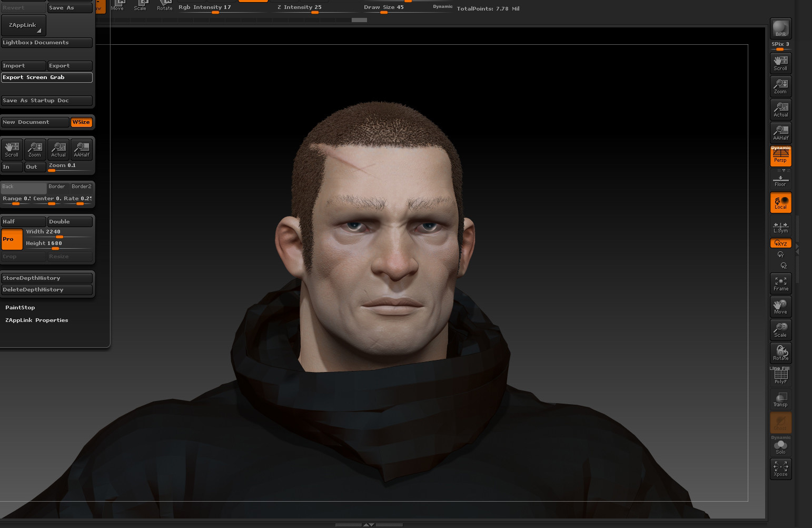Click the AAHalf view icon
The width and height of the screenshot is (812, 528).
(780, 132)
